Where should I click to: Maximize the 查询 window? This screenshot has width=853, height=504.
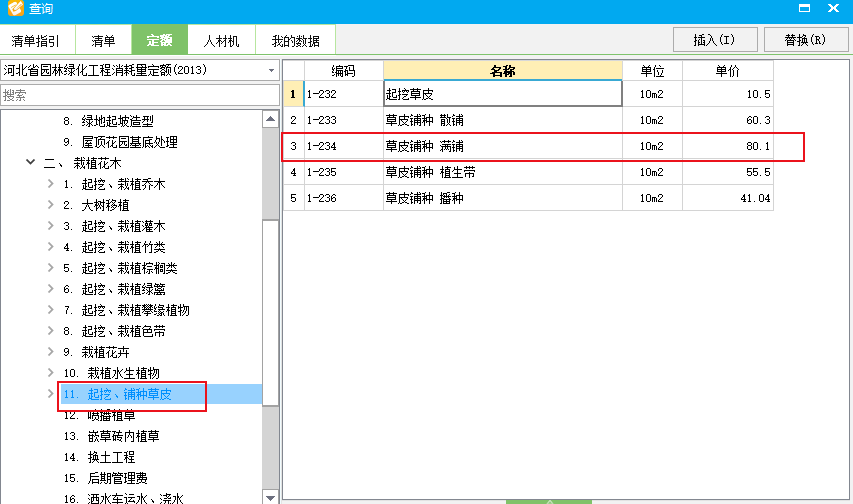(805, 8)
